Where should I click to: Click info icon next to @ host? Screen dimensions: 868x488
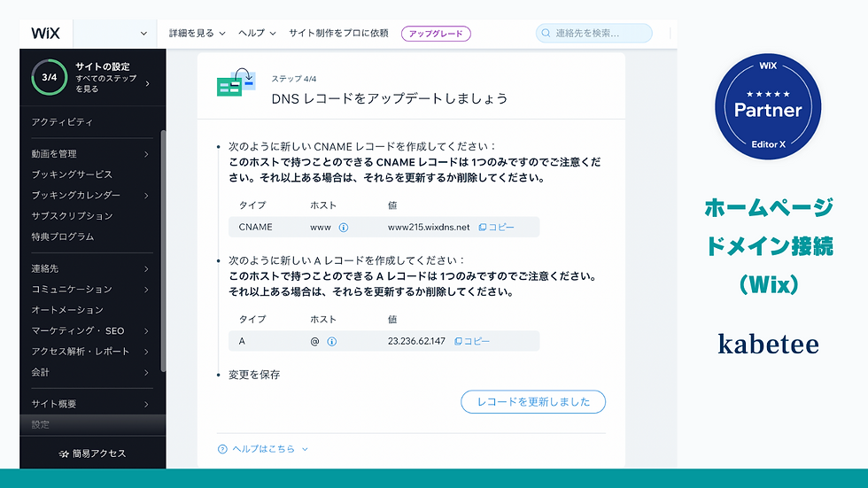point(331,341)
